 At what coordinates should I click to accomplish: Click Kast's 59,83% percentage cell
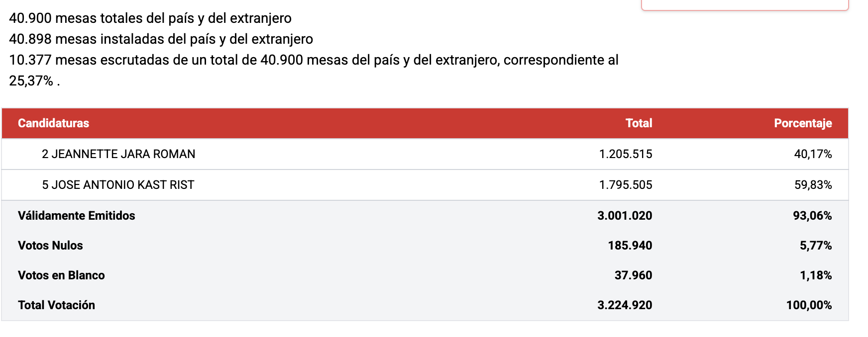[813, 185]
